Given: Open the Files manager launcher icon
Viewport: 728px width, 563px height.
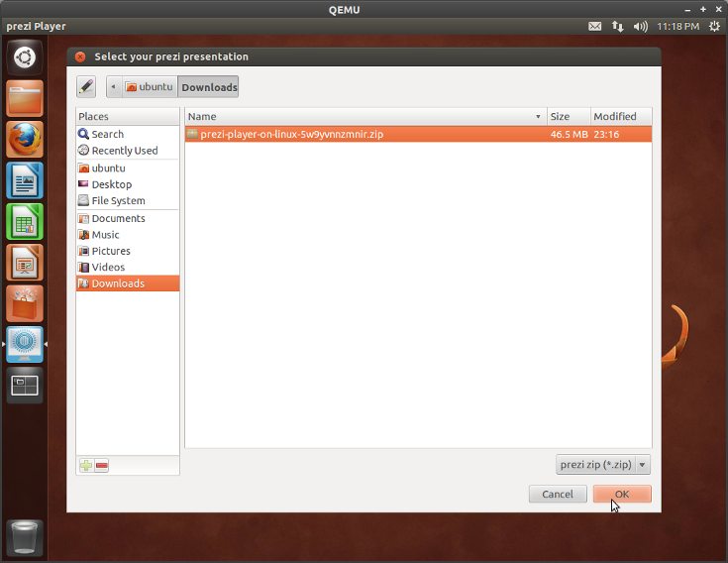Looking at the screenshot, I should [25, 98].
